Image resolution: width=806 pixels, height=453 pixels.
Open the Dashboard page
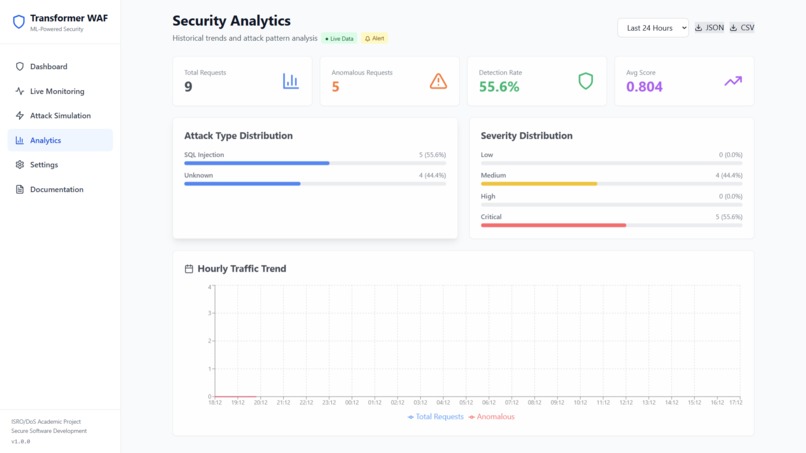click(x=60, y=66)
